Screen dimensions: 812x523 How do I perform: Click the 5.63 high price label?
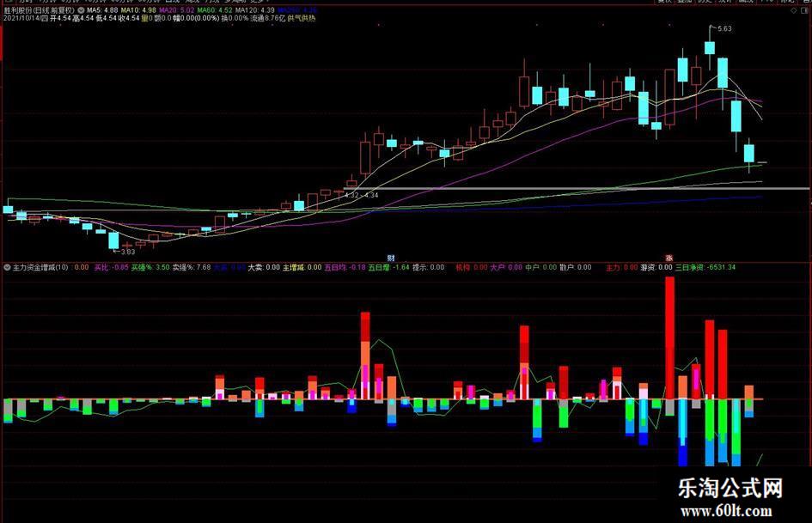[x=724, y=29]
